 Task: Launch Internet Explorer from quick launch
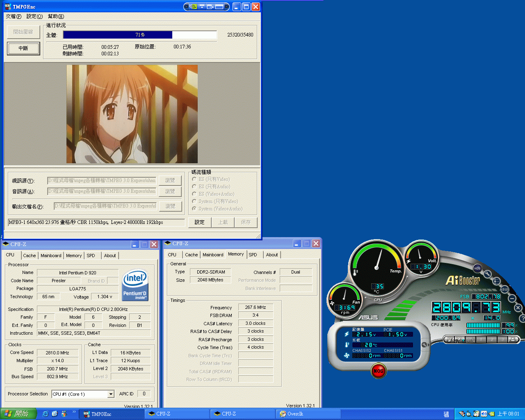(x=46, y=414)
